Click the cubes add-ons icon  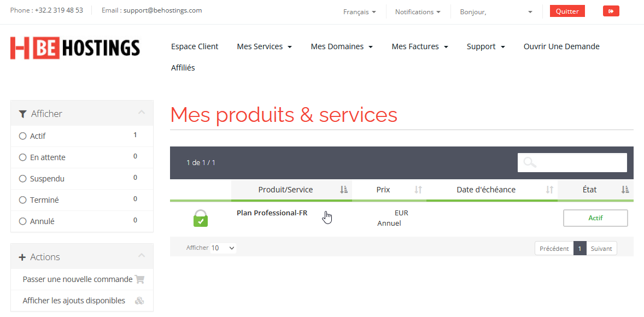(139, 301)
